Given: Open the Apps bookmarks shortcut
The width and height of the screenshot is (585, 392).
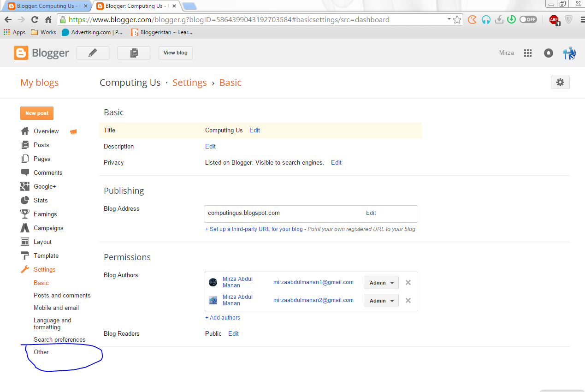Looking at the screenshot, I should point(15,32).
